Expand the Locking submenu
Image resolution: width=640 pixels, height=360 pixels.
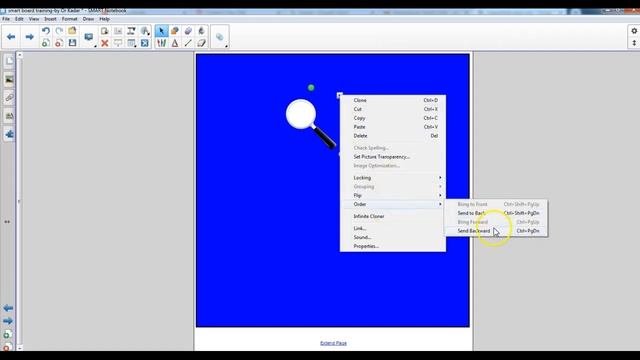tap(393, 178)
